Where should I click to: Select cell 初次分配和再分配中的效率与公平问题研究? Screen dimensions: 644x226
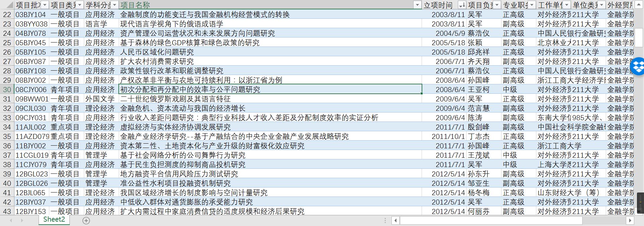270,89
